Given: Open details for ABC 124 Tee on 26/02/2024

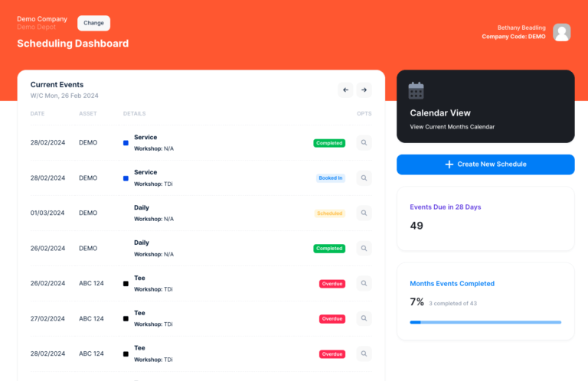Looking at the screenshot, I should click(364, 283).
